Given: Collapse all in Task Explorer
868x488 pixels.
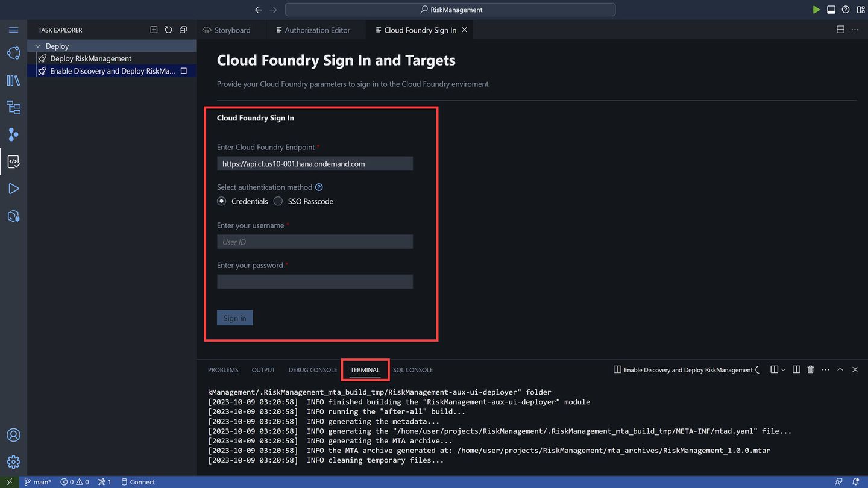Looking at the screenshot, I should coord(183,30).
